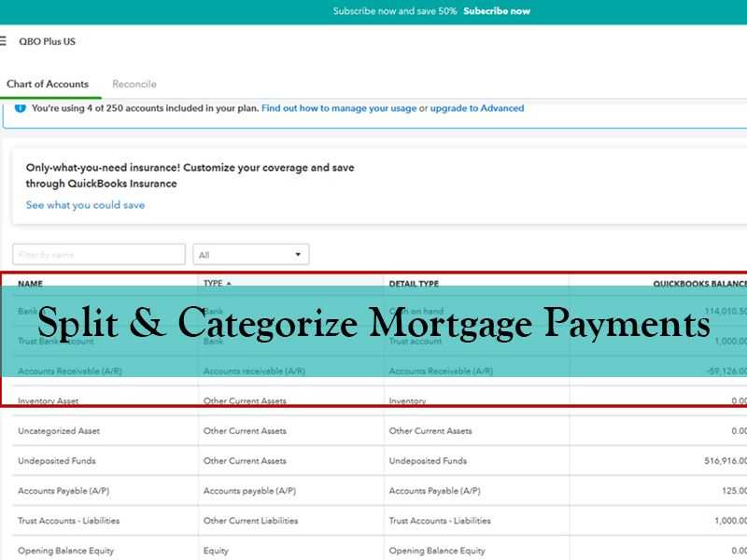The height and width of the screenshot is (560, 747).
Task: Click Equity type in Opening Balance row
Action: [x=216, y=551]
